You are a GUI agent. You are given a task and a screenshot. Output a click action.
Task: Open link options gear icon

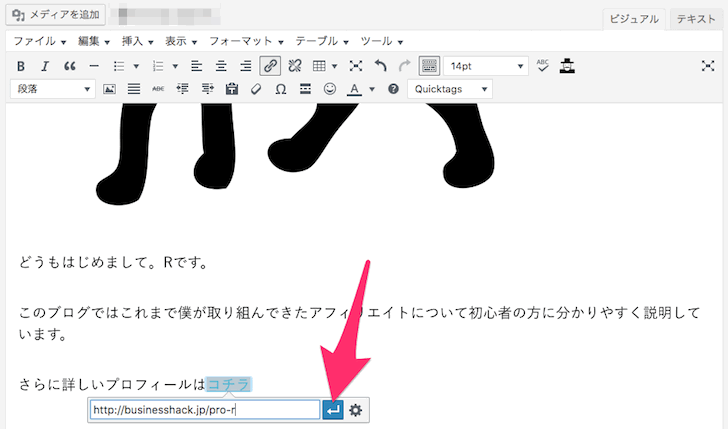click(x=355, y=409)
